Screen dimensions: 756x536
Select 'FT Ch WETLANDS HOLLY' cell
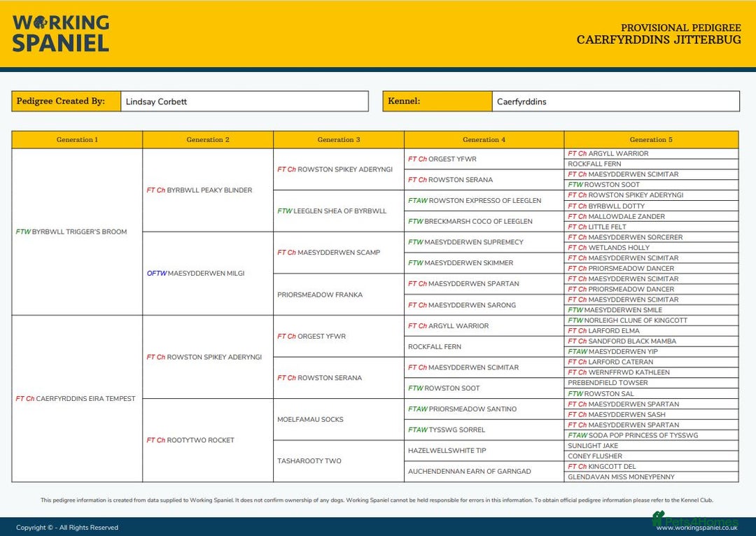point(651,247)
